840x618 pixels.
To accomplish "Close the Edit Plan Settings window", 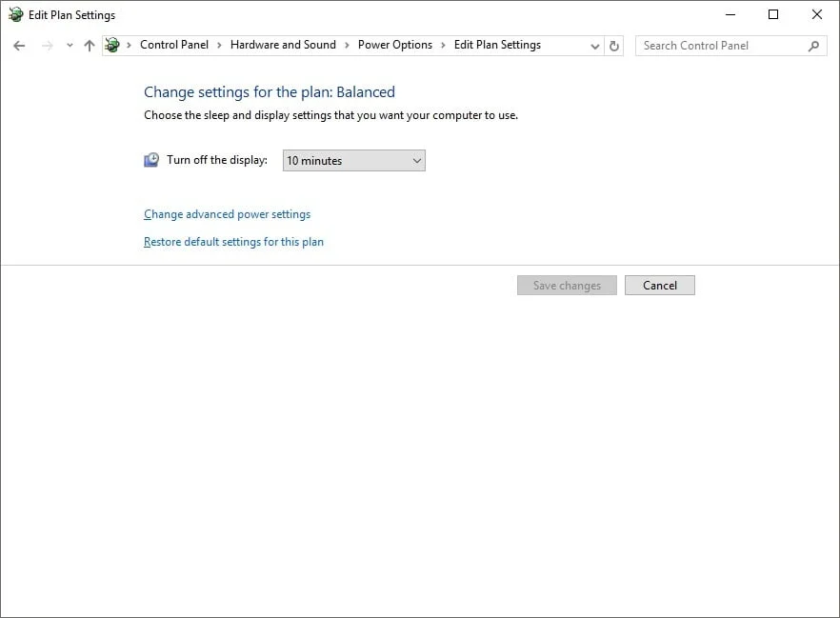I will [x=817, y=14].
